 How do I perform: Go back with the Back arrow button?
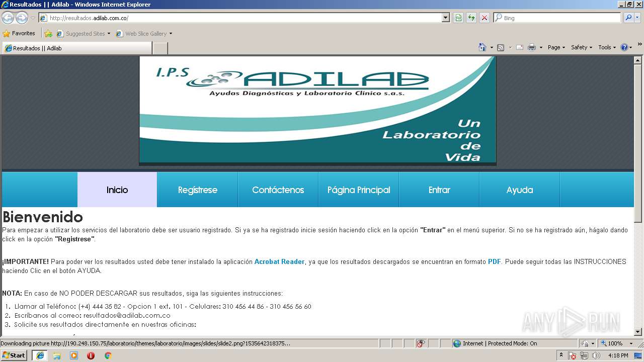click(x=8, y=18)
